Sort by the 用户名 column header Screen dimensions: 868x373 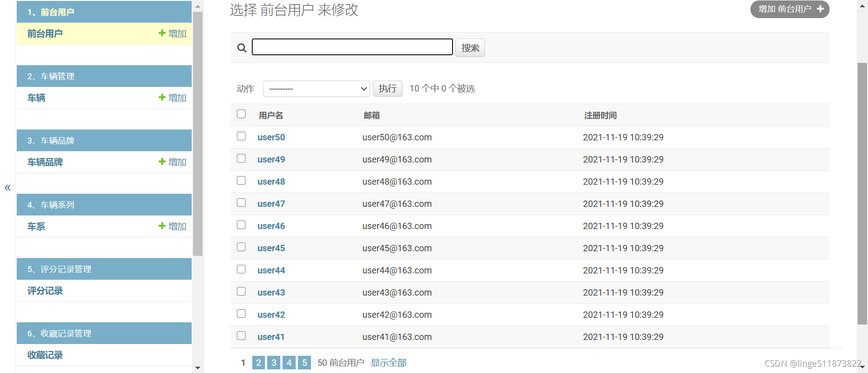[271, 115]
